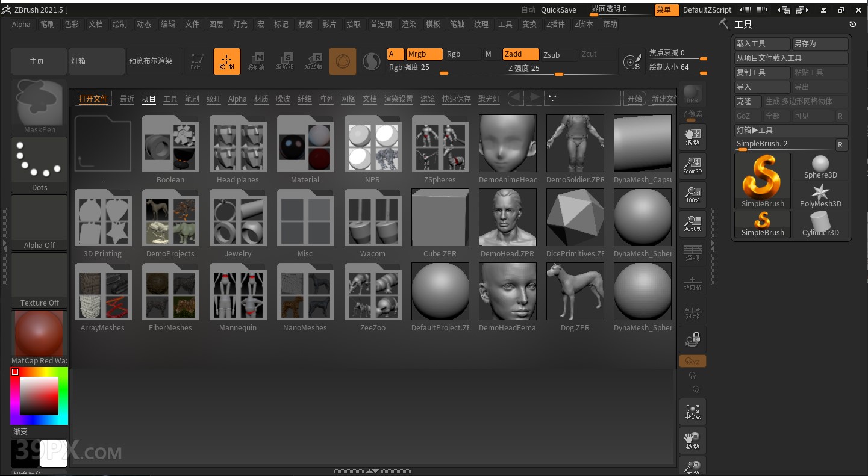Open the Jewelry folder
Screen dimensions: 868x476
(x=238, y=223)
